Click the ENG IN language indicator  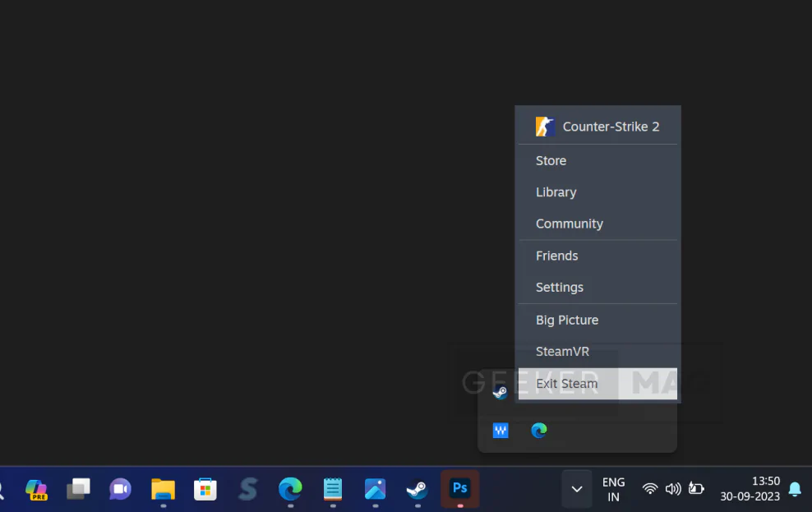click(x=614, y=489)
